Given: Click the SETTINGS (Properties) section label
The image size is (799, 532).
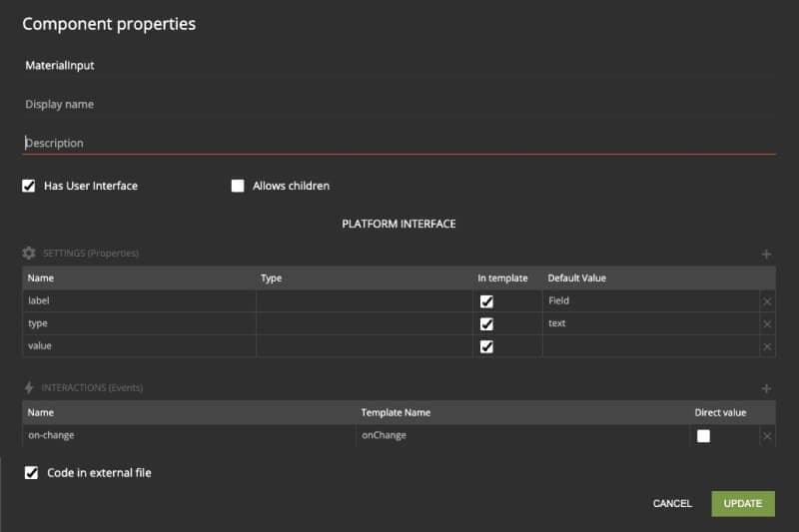Looking at the screenshot, I should (x=91, y=253).
